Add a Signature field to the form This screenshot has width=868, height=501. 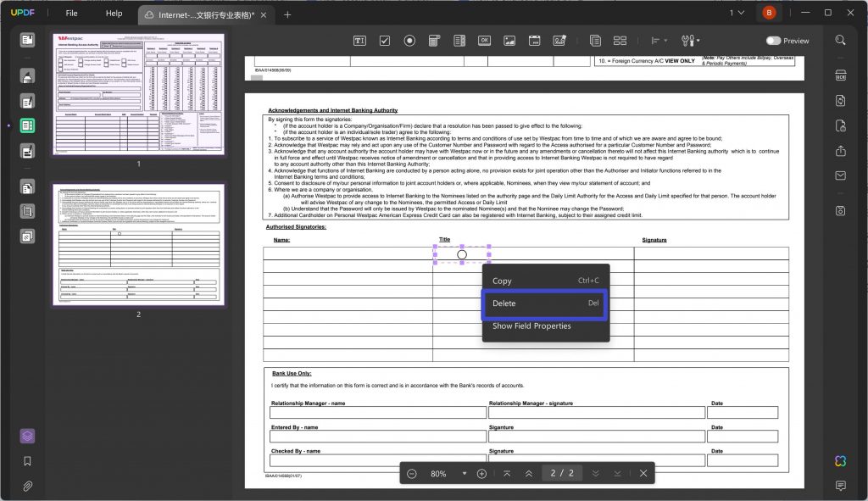(x=559, y=40)
